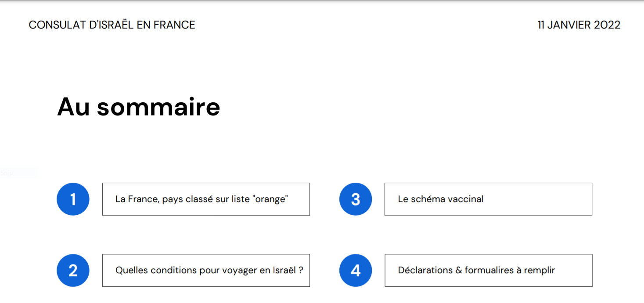Click the "CONSULAT D'ISRAËL EN FRANCE" header
The height and width of the screenshot is (303, 644).
pos(112,25)
